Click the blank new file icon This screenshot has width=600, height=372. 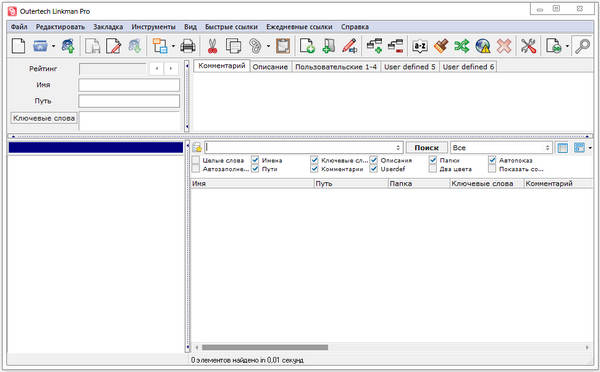pos(18,46)
